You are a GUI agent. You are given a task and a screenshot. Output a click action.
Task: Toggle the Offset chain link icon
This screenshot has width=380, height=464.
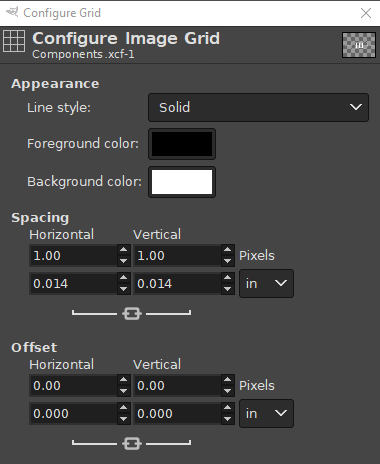[x=132, y=443]
